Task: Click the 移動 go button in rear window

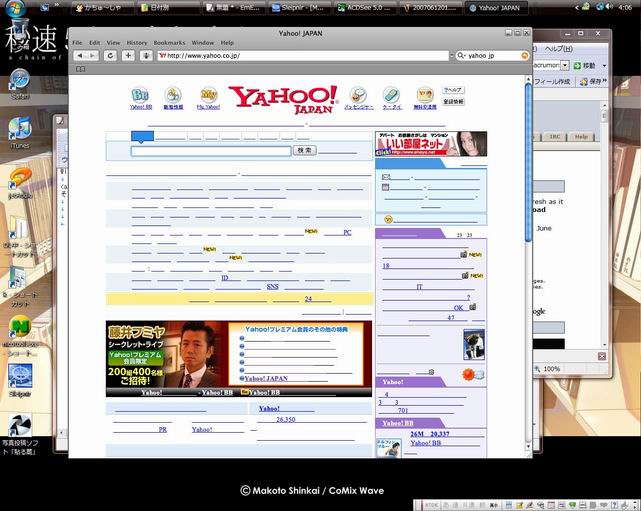Action: tap(585, 65)
